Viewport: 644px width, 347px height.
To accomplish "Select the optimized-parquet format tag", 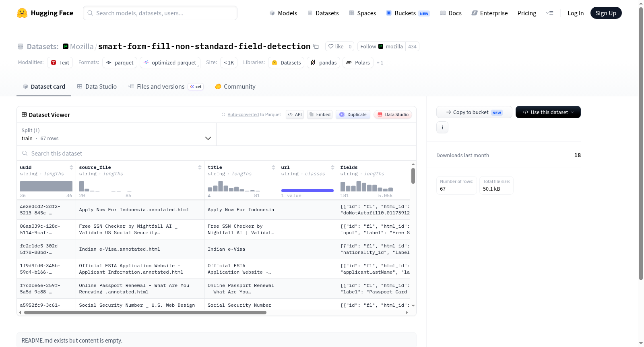I will coord(170,62).
